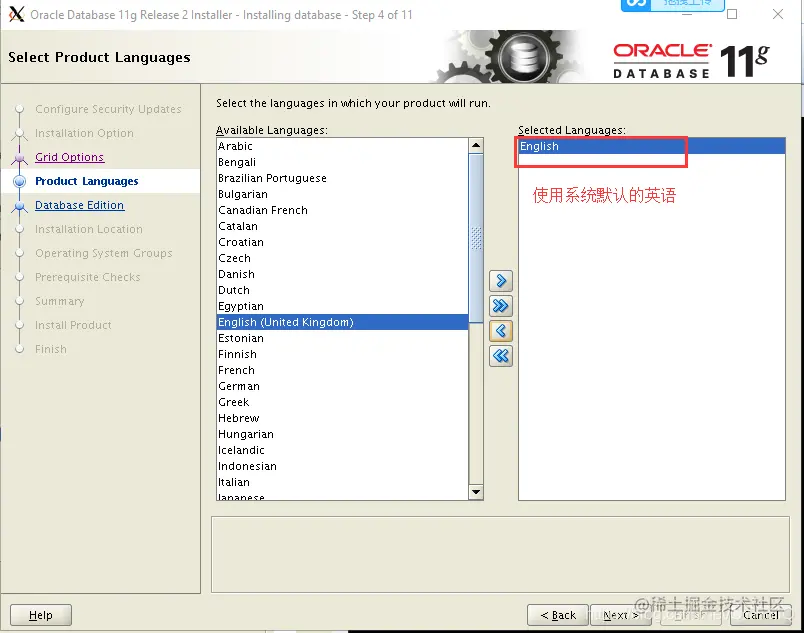Select Canadian French in the list

pos(343,210)
